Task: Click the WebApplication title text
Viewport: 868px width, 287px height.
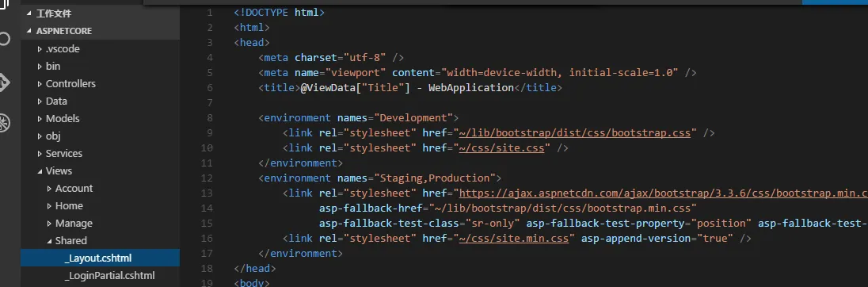Action: pos(471,87)
